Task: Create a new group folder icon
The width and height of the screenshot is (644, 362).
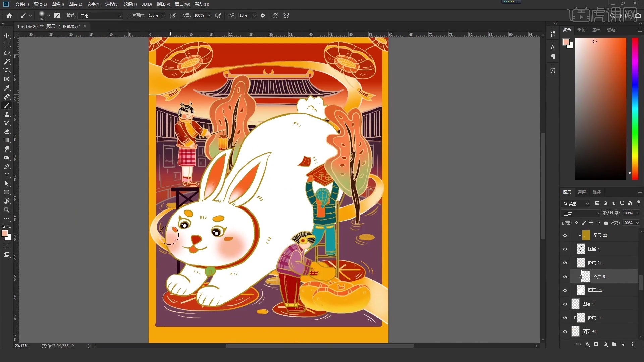Action: tap(614, 344)
